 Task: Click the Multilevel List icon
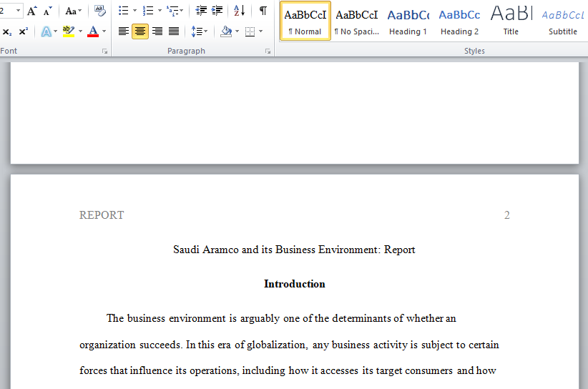coord(172,11)
